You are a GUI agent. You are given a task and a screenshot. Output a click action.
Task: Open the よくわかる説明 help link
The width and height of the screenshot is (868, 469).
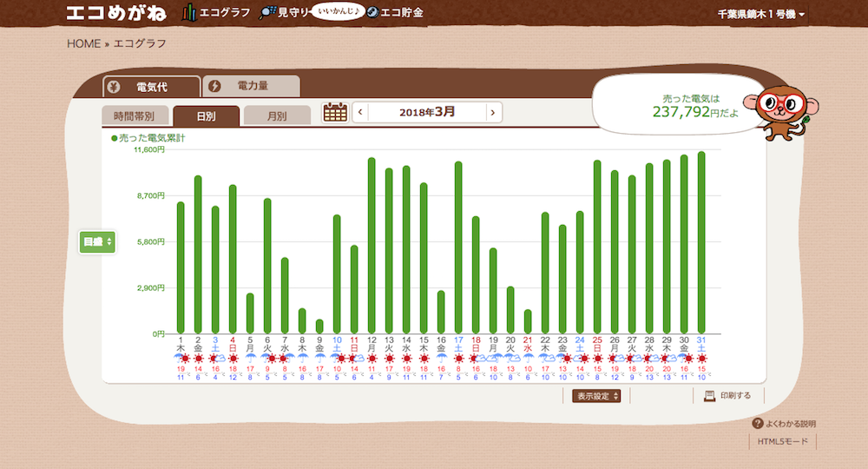pyautogui.click(x=790, y=424)
